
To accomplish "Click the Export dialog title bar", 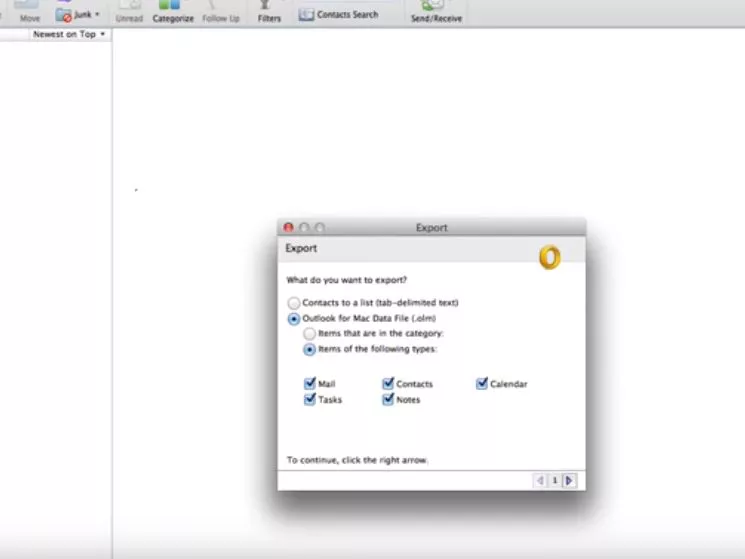I will click(x=431, y=227).
